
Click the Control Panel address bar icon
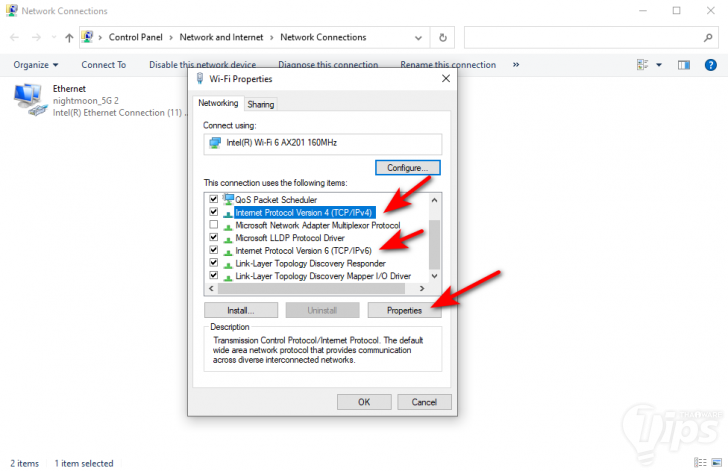[x=87, y=37]
